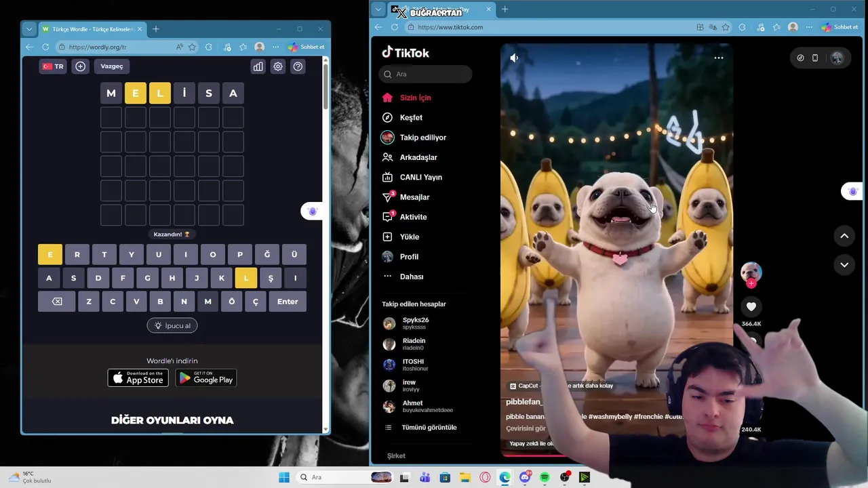Open new tab in Wordle browser window
Screen dimensions: 868x488
coord(156,29)
